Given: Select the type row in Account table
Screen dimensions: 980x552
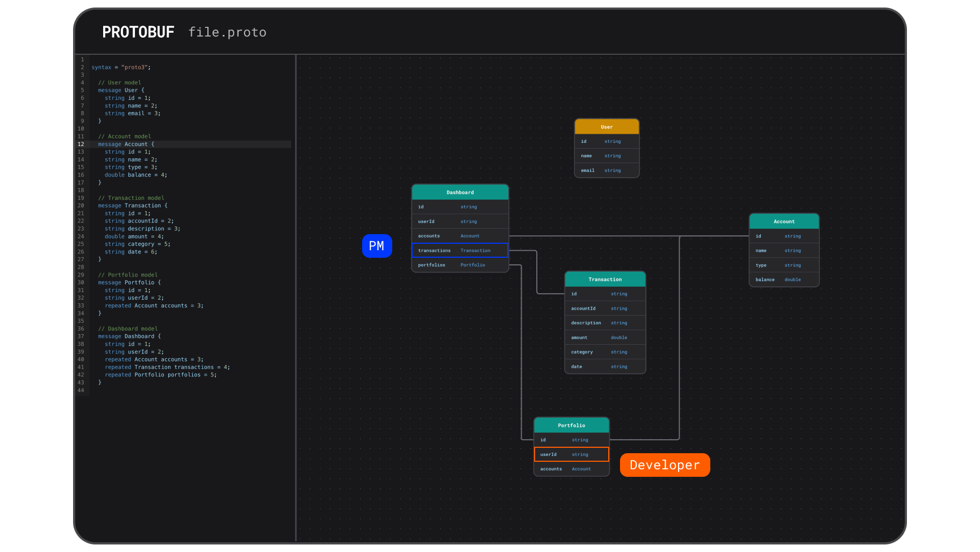Looking at the screenshot, I should point(784,265).
